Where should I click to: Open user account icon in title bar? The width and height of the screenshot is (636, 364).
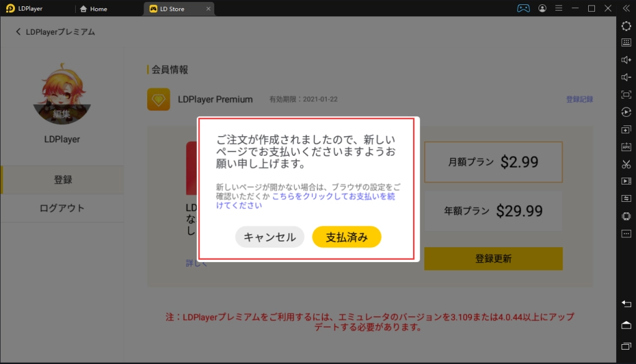(542, 8)
